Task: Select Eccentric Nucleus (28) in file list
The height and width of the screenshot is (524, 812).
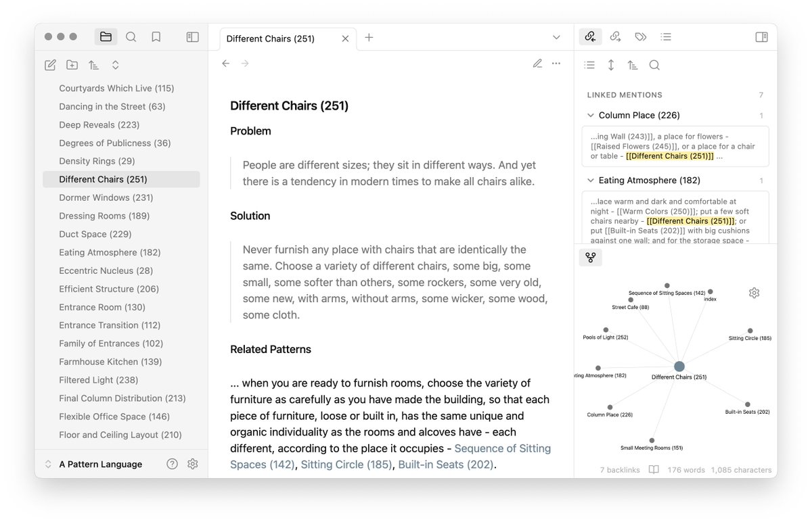Action: pyautogui.click(x=106, y=270)
